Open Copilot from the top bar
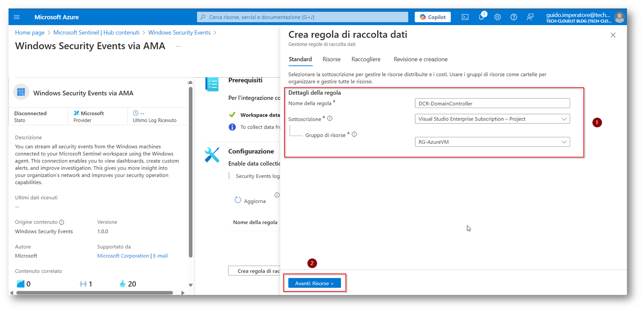Image resolution: width=644 pixels, height=312 pixels. coord(433,17)
